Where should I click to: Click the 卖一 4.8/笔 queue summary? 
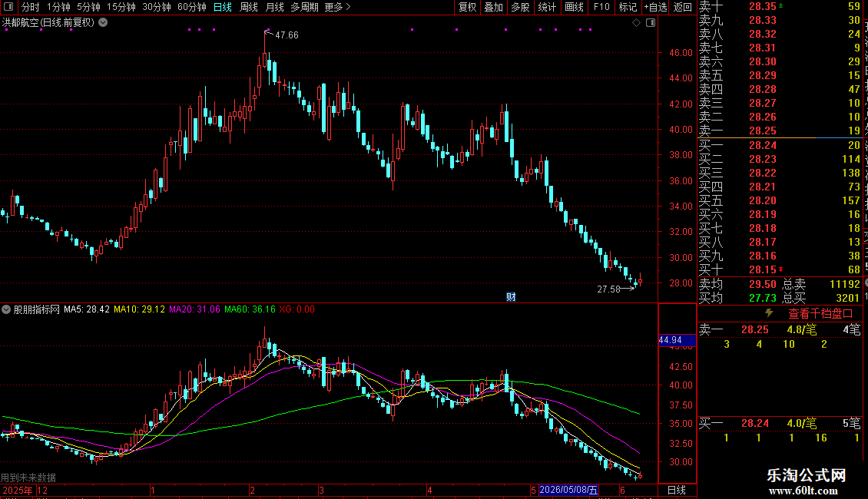(x=780, y=329)
